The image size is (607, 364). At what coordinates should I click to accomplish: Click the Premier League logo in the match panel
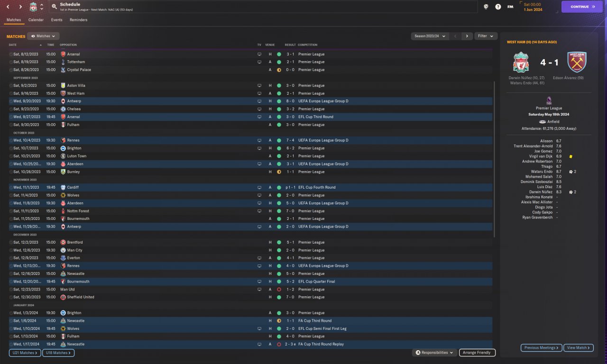(x=549, y=100)
